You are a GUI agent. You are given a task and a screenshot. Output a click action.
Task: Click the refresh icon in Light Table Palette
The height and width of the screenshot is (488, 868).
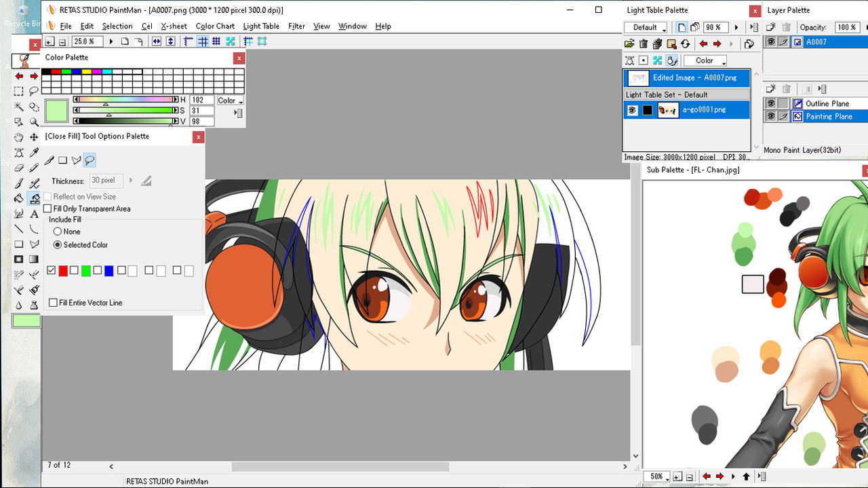686,44
